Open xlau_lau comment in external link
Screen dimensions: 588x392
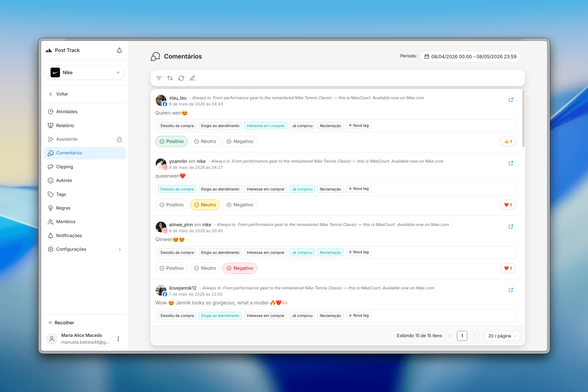point(511,100)
